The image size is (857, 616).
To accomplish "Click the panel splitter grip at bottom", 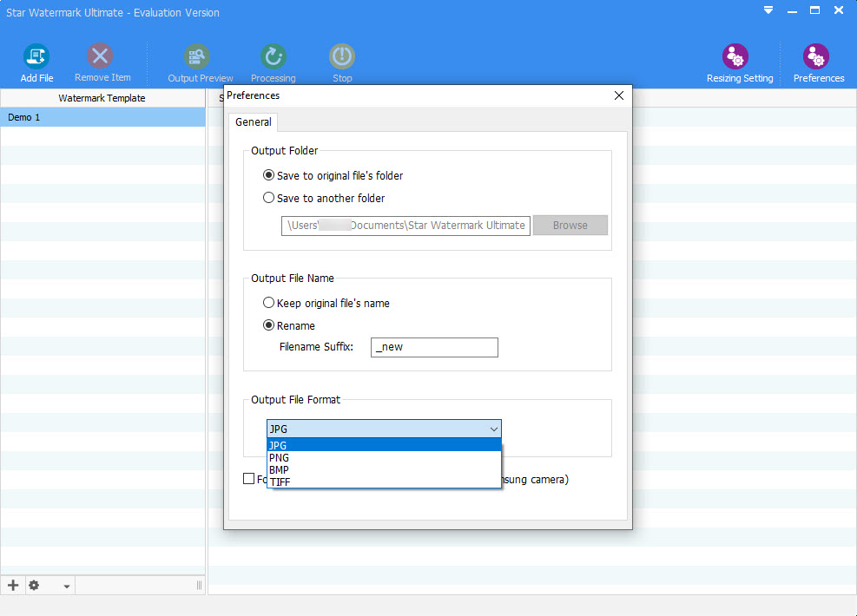I will [x=199, y=586].
